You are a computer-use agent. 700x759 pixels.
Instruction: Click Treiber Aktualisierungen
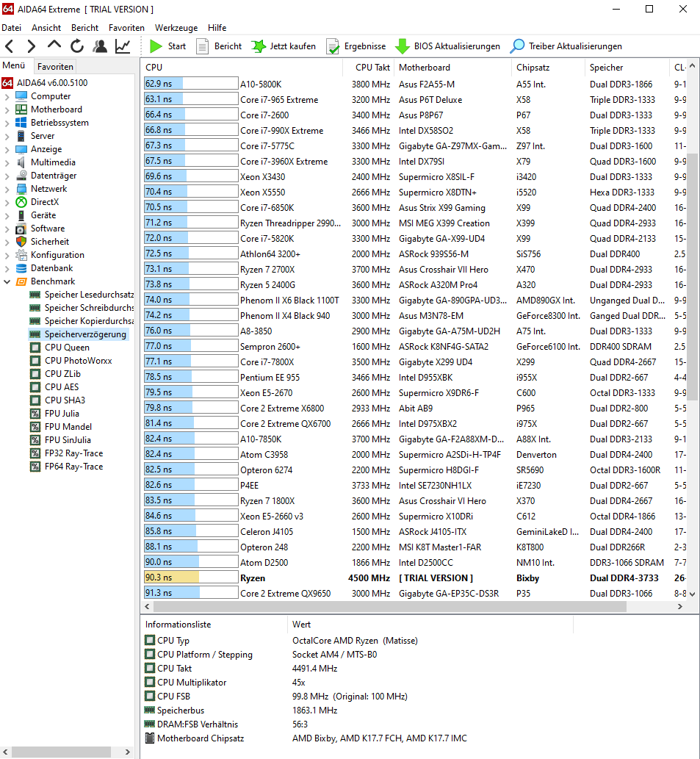click(x=566, y=46)
